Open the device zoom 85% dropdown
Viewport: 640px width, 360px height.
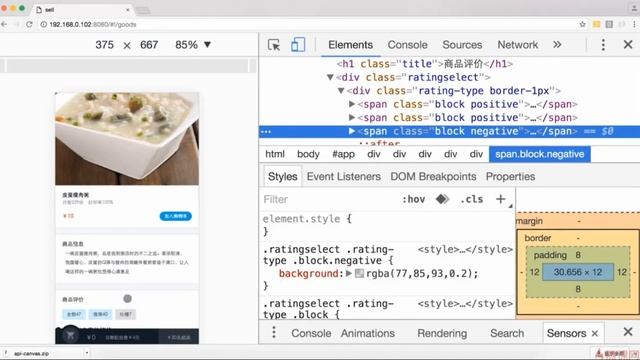193,44
